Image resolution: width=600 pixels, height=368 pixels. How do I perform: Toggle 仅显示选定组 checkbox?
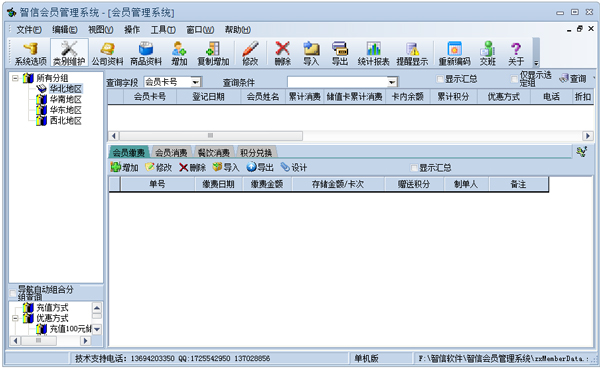coord(514,79)
